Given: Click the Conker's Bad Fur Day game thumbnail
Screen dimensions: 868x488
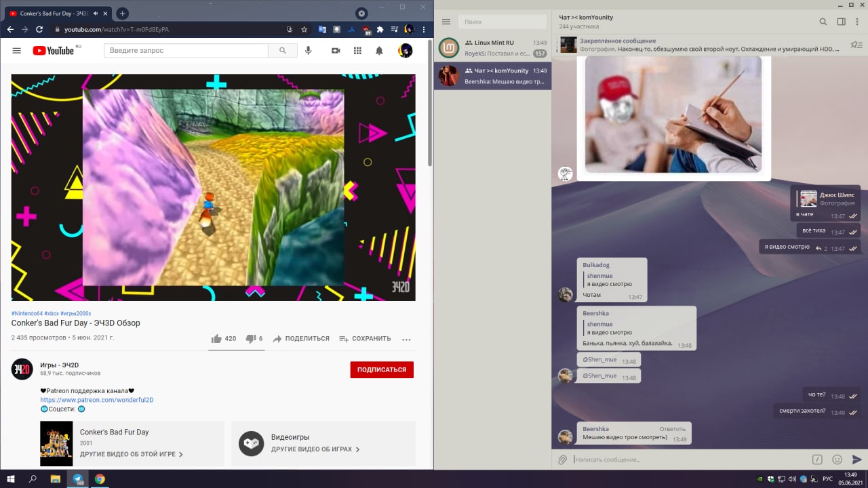Looking at the screenshot, I should point(56,443).
